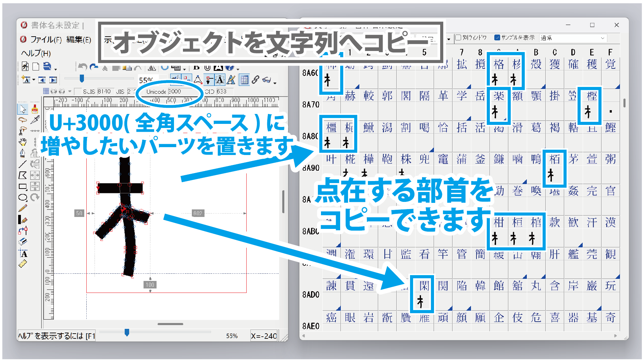The width and height of the screenshot is (644, 361).
Task: Select the rectangle shape tool
Action: (x=23, y=186)
